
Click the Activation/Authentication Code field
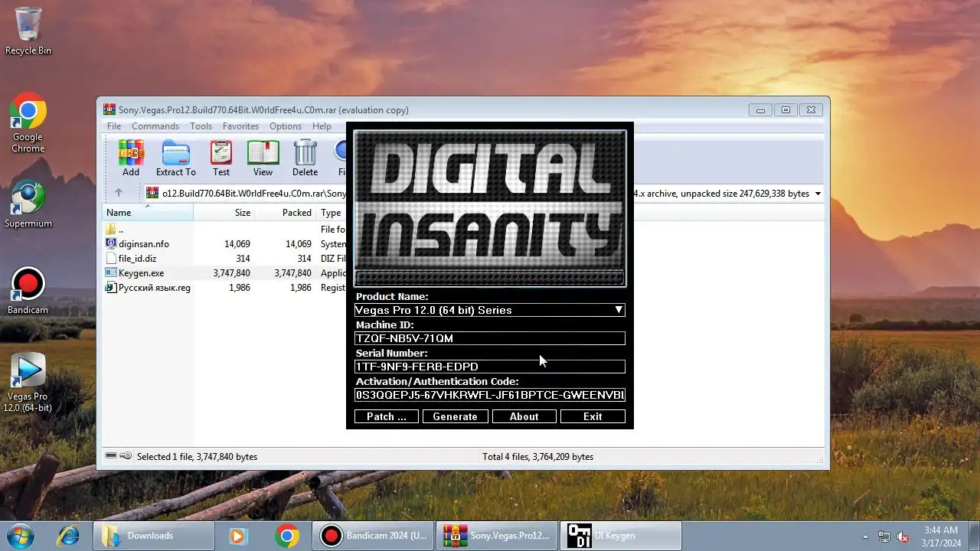pos(490,395)
